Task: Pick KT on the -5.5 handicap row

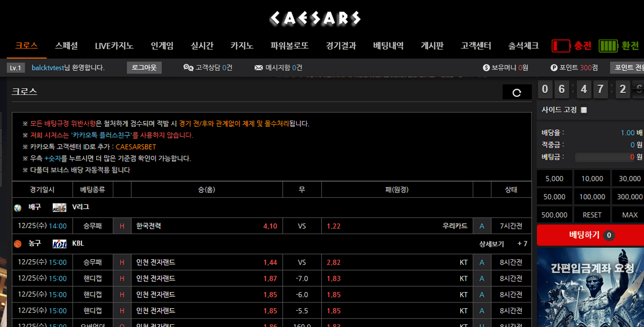Action: coord(397,311)
